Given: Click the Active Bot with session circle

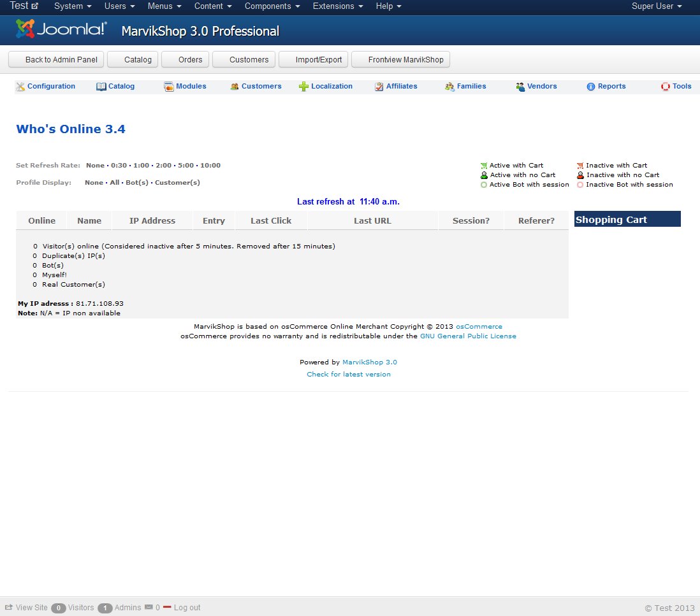Looking at the screenshot, I should point(483,185).
